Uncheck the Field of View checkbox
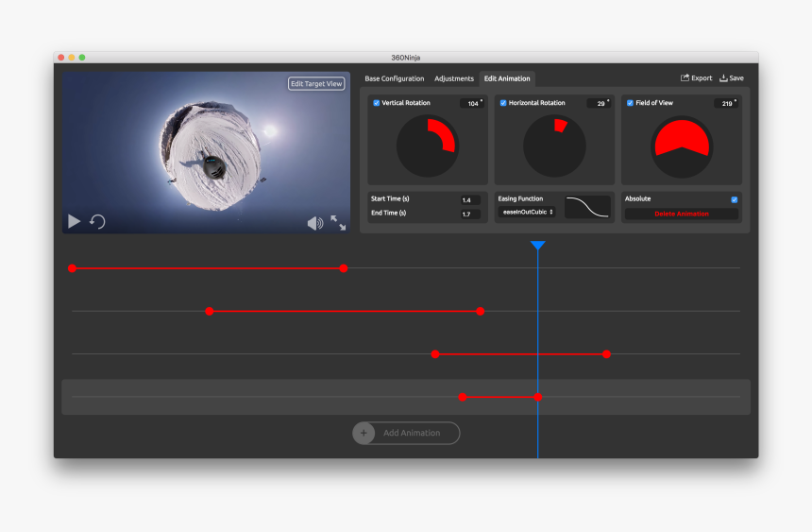Screen dimensions: 812x532 [630, 103]
